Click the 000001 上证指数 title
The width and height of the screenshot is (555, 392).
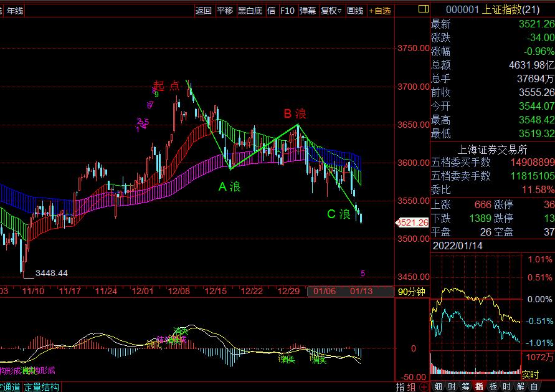pos(493,9)
